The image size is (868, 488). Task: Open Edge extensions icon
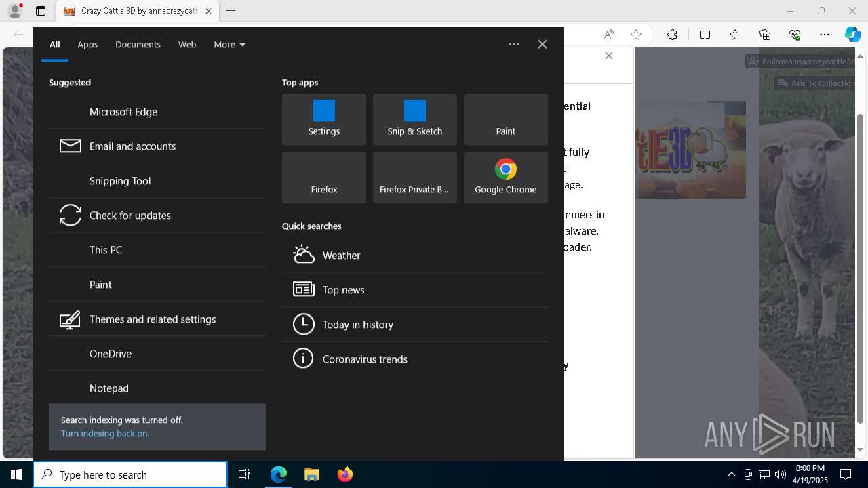[672, 35]
